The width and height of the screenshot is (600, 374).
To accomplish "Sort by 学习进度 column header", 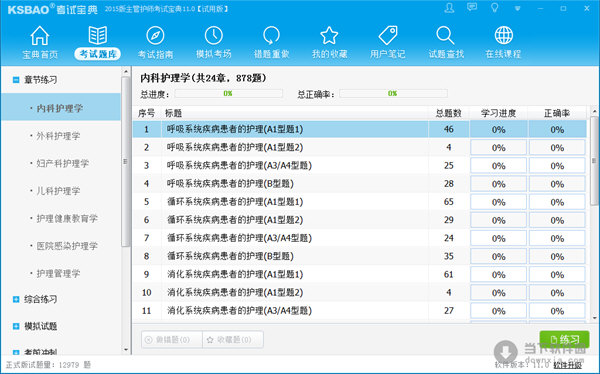I will point(499,113).
